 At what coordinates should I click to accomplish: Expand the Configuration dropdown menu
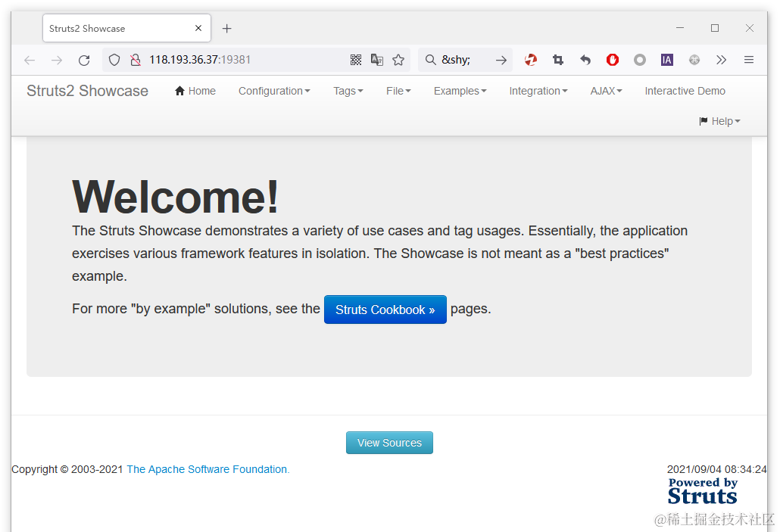274,91
